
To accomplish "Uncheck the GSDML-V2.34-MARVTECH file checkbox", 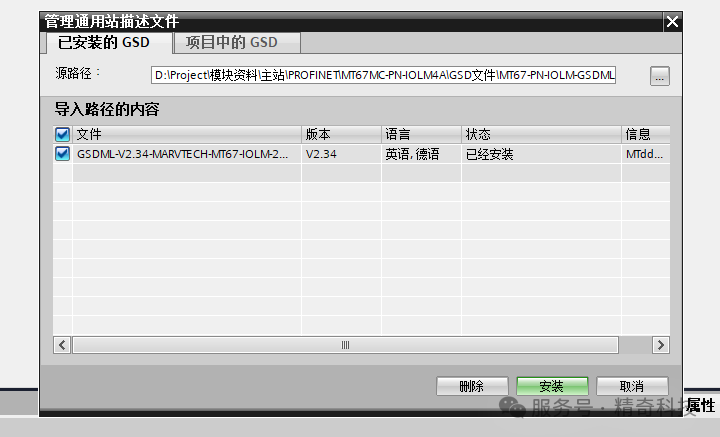I will coord(62,154).
